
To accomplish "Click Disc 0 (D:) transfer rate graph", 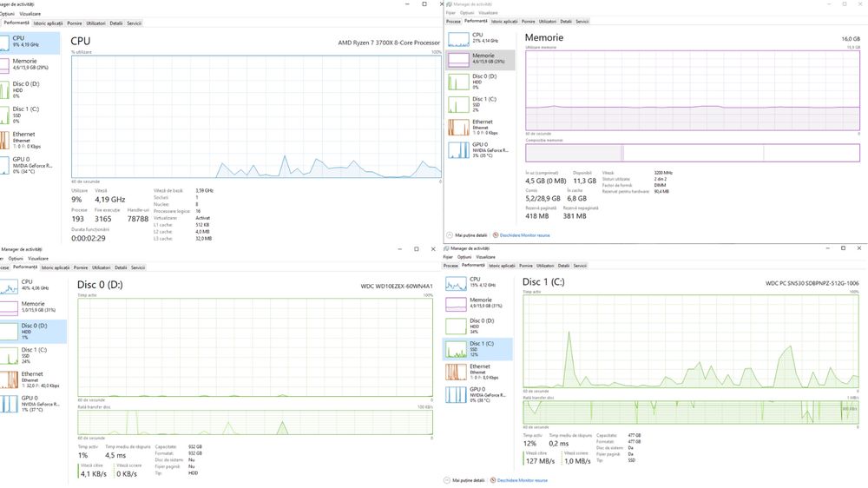I will coord(255,423).
